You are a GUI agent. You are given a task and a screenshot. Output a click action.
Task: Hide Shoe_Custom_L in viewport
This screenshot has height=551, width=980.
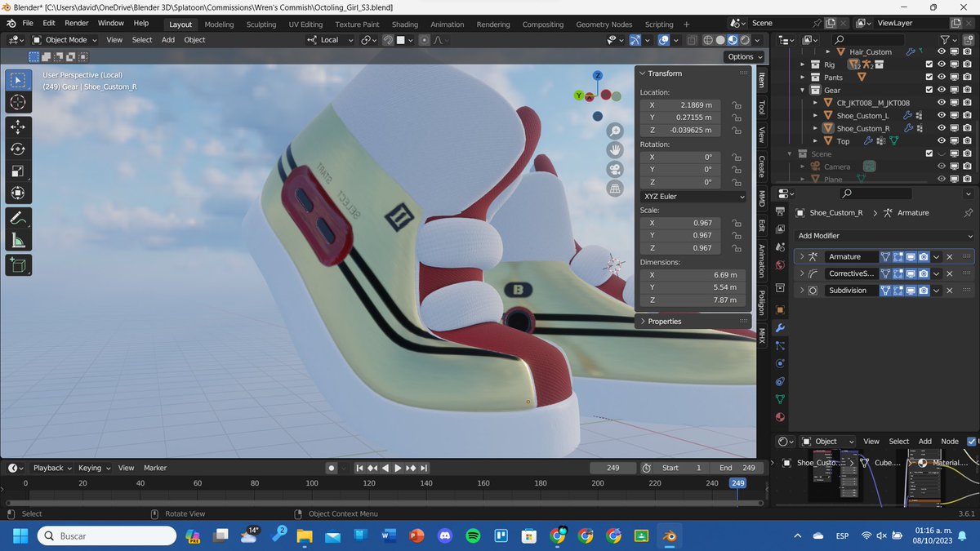pyautogui.click(x=941, y=116)
